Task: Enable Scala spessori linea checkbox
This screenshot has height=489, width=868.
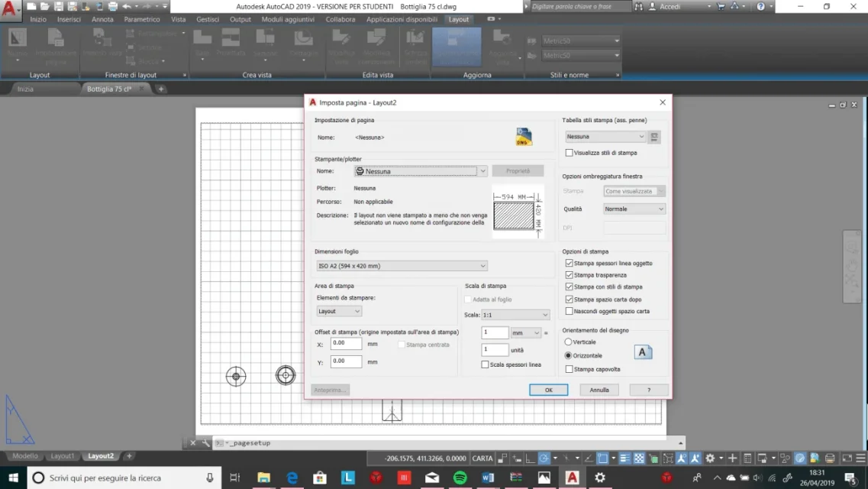Action: pos(485,364)
